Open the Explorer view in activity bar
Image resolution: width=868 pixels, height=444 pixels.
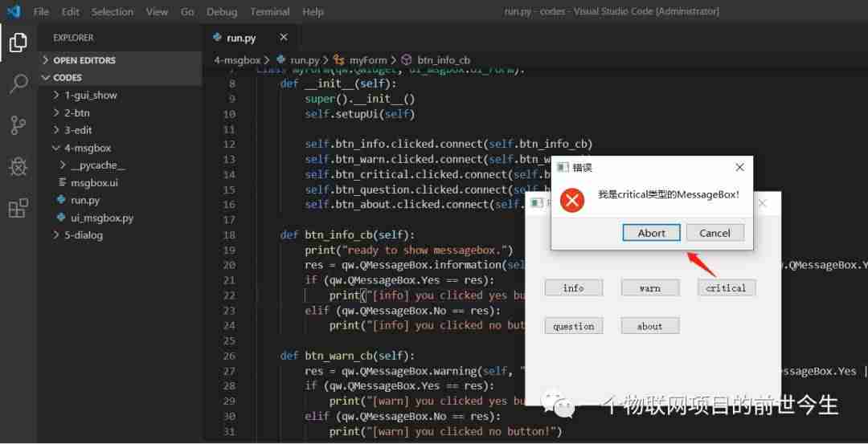18,43
